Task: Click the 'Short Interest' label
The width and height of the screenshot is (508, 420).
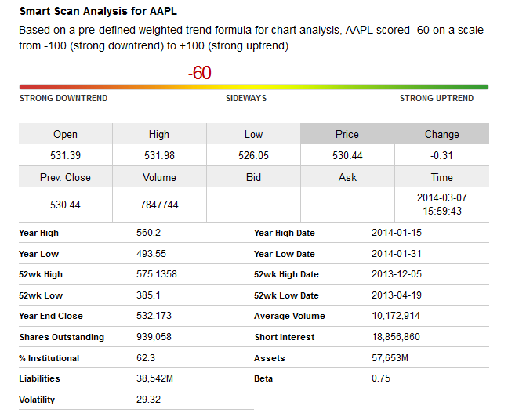Action: click(x=285, y=337)
